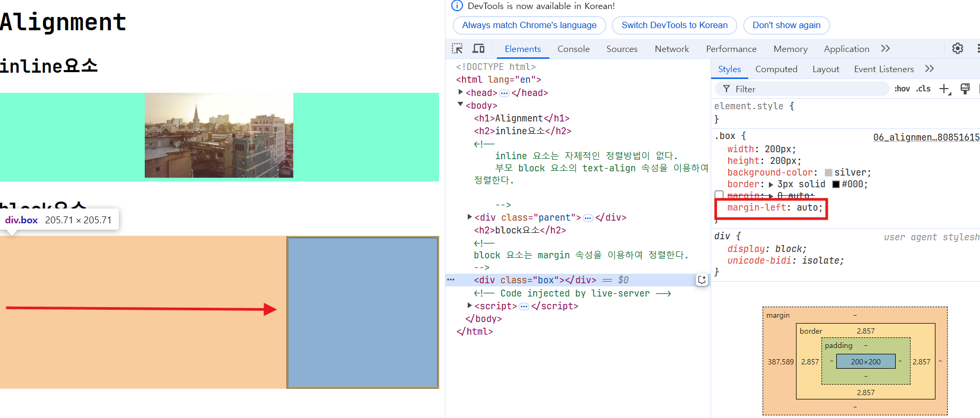Select the h2 block요소 node in DOM tree
980x418 pixels.
point(520,230)
